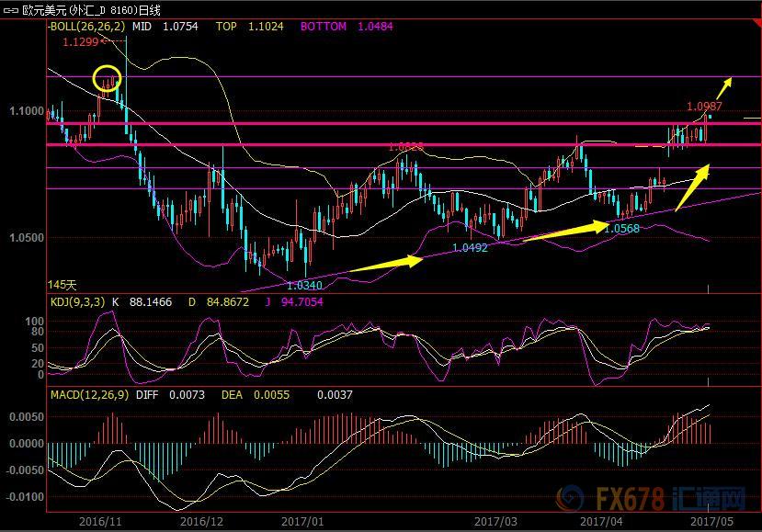
Task: Click the 2017/04 date axis label
Action: [601, 522]
